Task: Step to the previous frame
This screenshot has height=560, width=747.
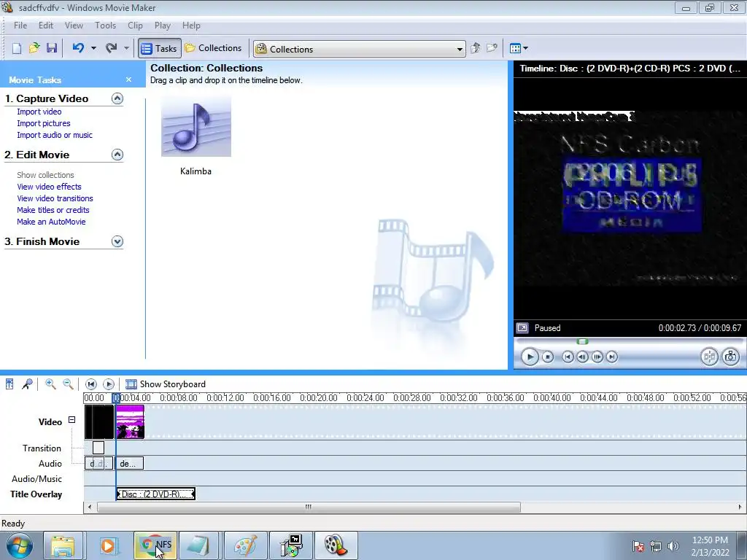Action: (582, 357)
